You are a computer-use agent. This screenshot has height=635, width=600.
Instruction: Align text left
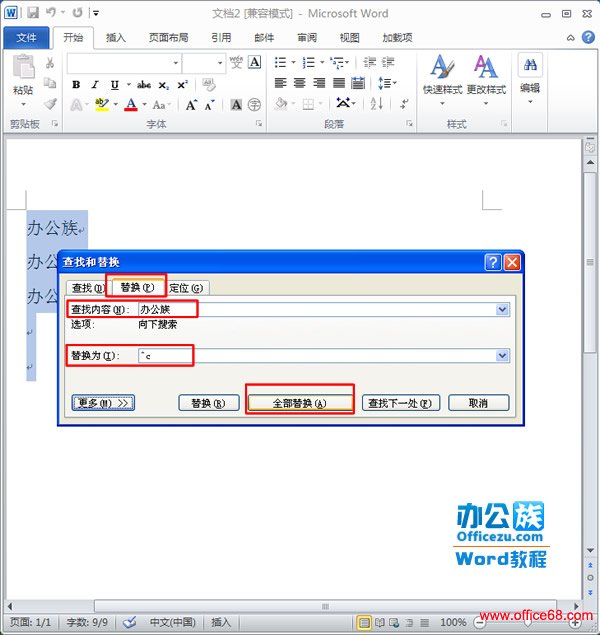[281, 83]
